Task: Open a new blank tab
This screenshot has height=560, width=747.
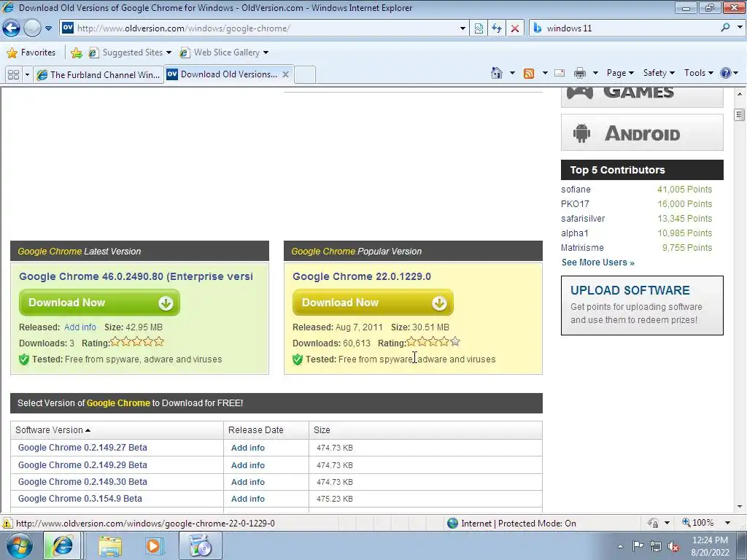Action: point(305,74)
